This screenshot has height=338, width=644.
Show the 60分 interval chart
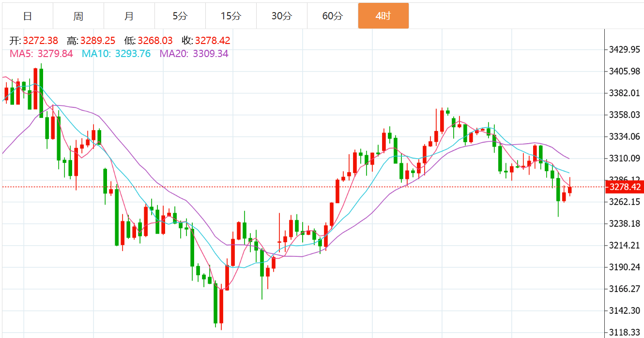[333, 16]
